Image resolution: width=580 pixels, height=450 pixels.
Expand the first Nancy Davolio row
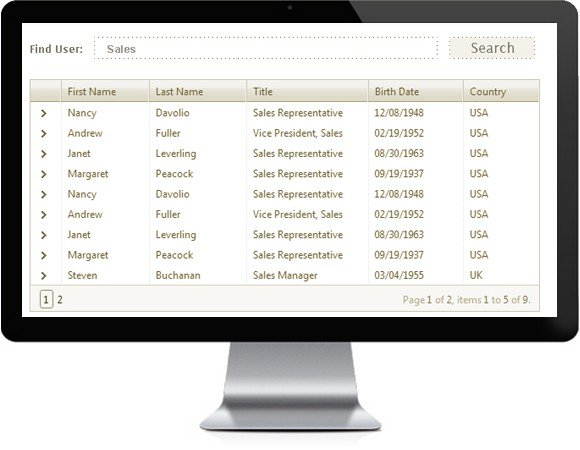(44, 113)
